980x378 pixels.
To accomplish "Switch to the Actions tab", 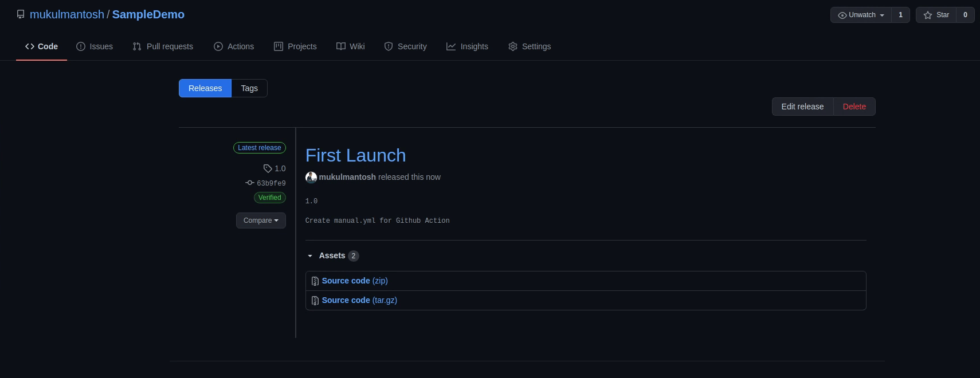I will pos(234,46).
